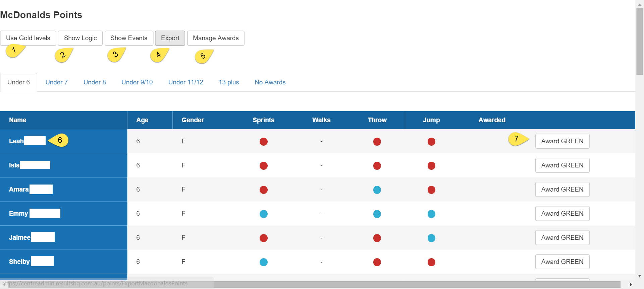Select the name Shelby in the table
The width and height of the screenshot is (644, 289).
tap(19, 262)
